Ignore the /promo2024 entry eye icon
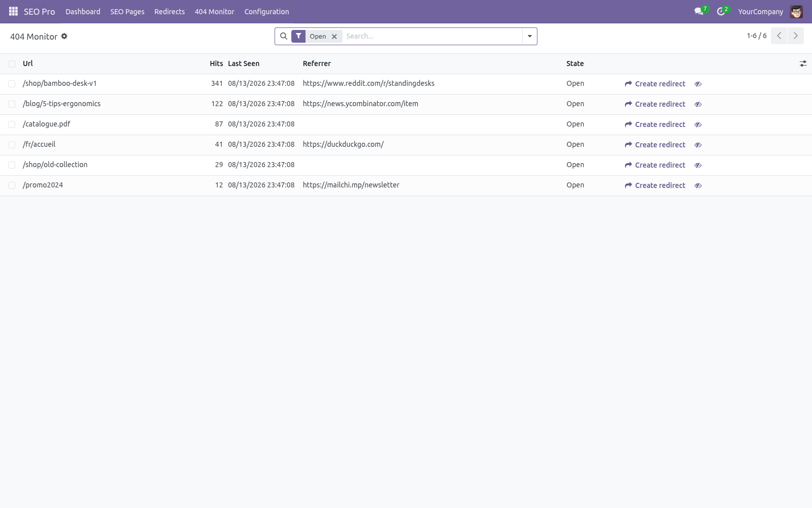Image resolution: width=812 pixels, height=508 pixels. pos(698,185)
